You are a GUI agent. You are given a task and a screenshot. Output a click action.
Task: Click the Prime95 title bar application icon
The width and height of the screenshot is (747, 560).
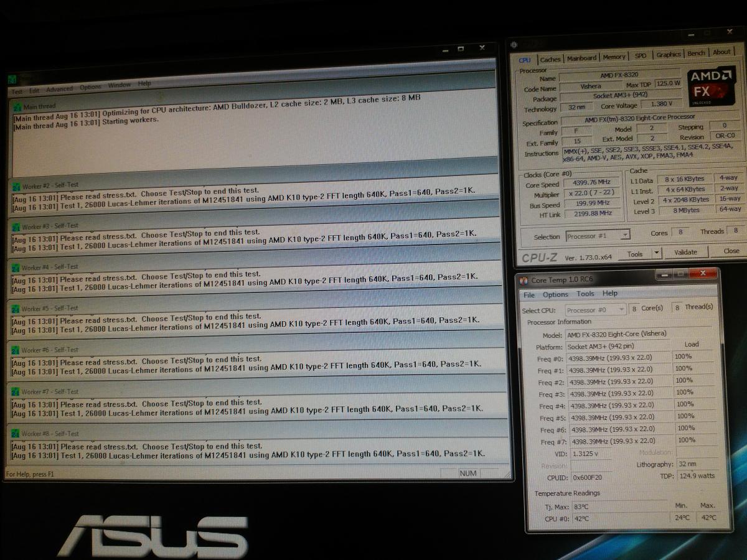click(11, 79)
